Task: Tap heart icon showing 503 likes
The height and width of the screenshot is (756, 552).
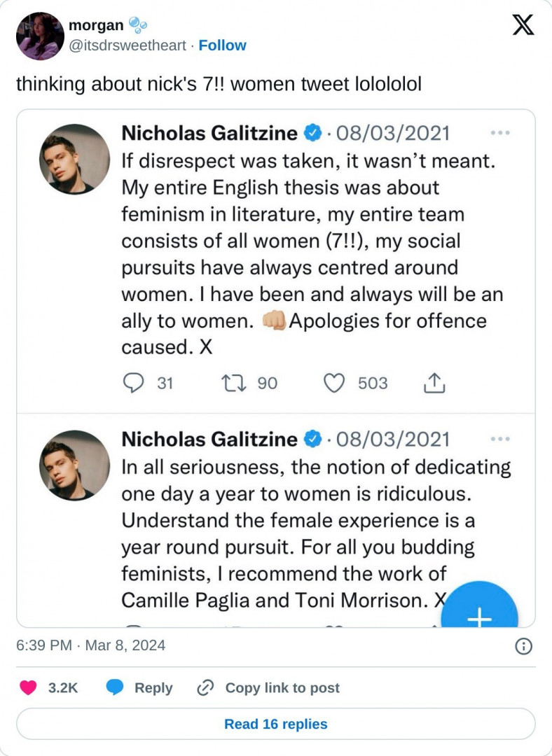Action: tap(334, 383)
